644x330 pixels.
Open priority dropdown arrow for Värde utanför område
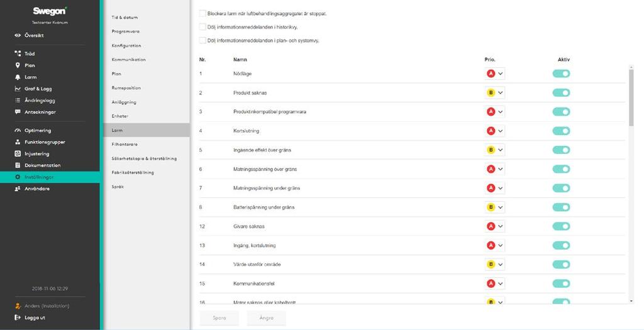[500, 265]
